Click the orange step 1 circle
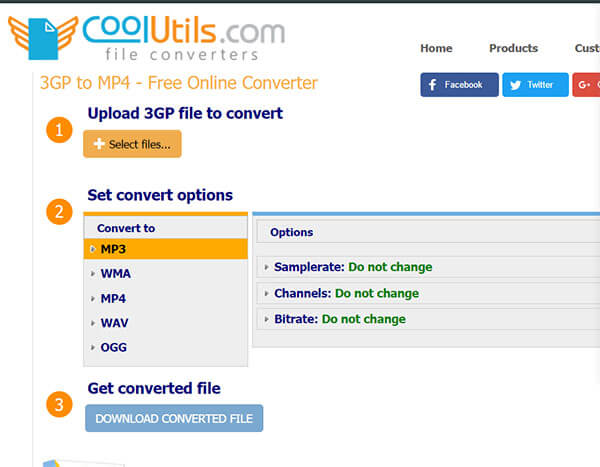600x467 pixels. click(60, 130)
